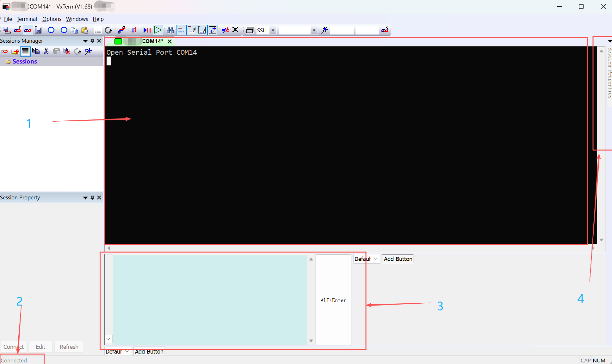612x364 pixels.
Task: Click the reconnect circular arrow toolbar icon
Action: pyautogui.click(x=108, y=30)
